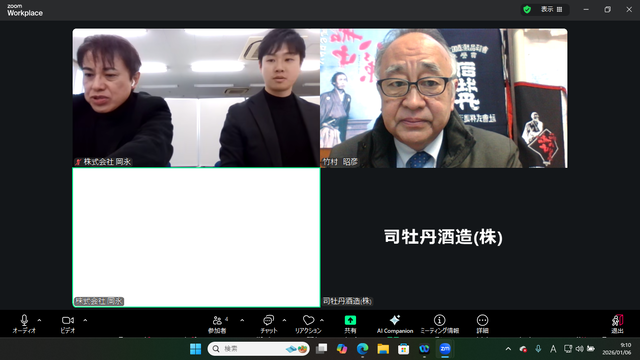The height and width of the screenshot is (360, 640).
Task: Show ミーティング情報 meeting info
Action: [440, 324]
